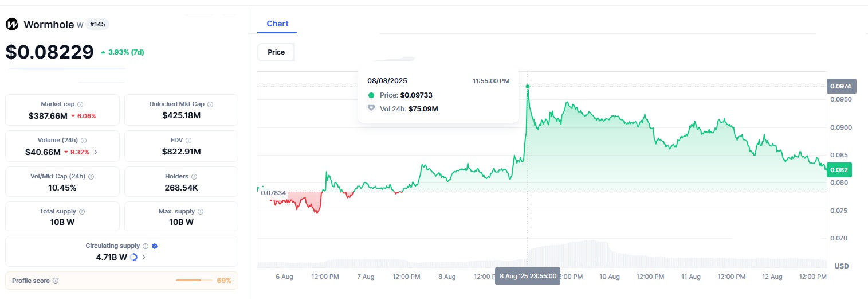This screenshot has width=868, height=299.
Task: Click the tooltip Vol 24h: $75.09M text
Action: 409,108
